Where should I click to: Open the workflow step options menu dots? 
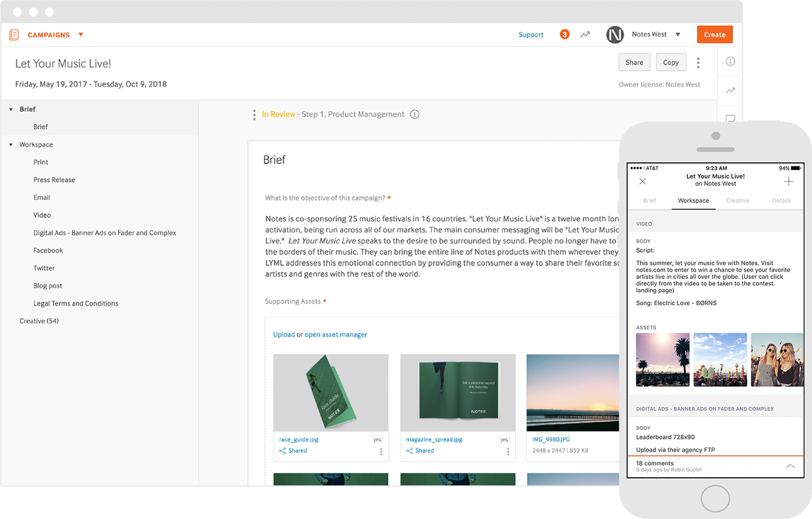pyautogui.click(x=254, y=115)
